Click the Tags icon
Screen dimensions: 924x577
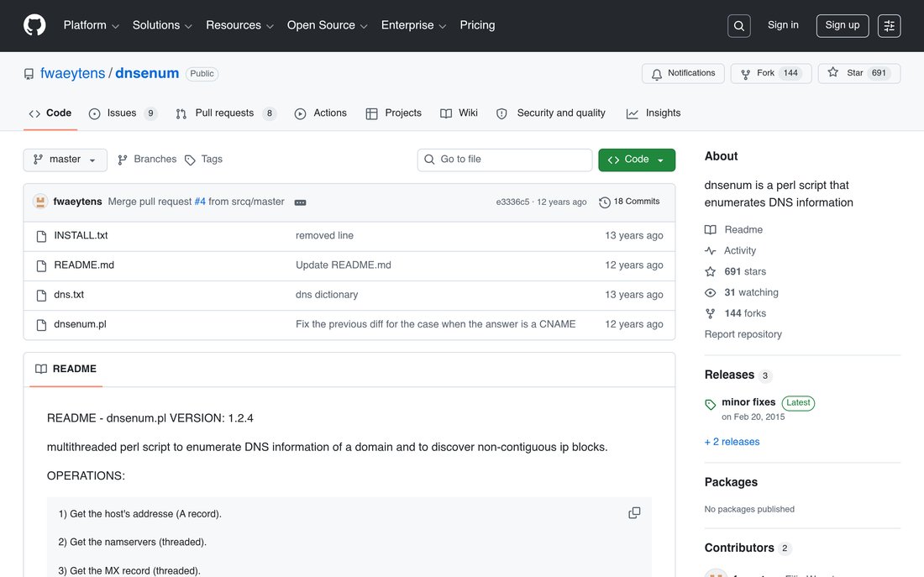190,160
